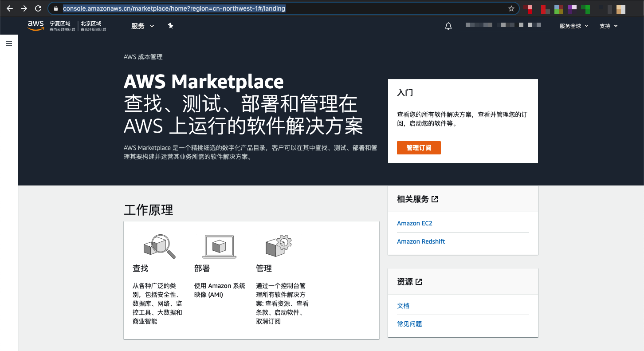The image size is (644, 351).
Task: Click the AWS logo to go home
Action: coord(35,26)
